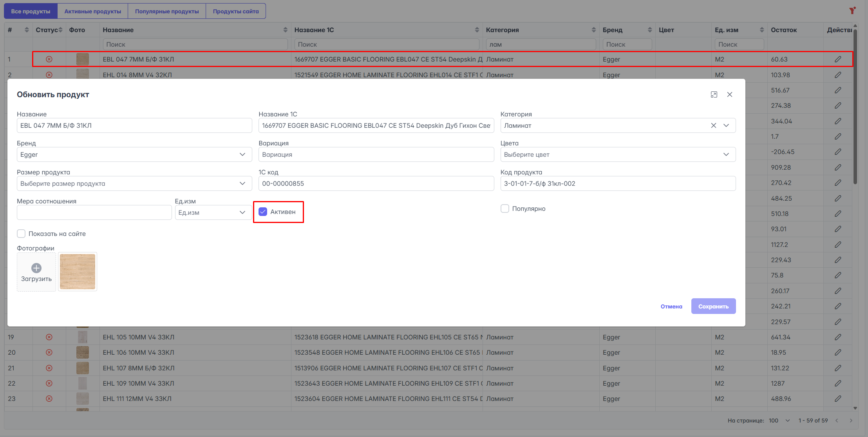Click into the 1С код input field
The image size is (868, 437).
pos(376,183)
